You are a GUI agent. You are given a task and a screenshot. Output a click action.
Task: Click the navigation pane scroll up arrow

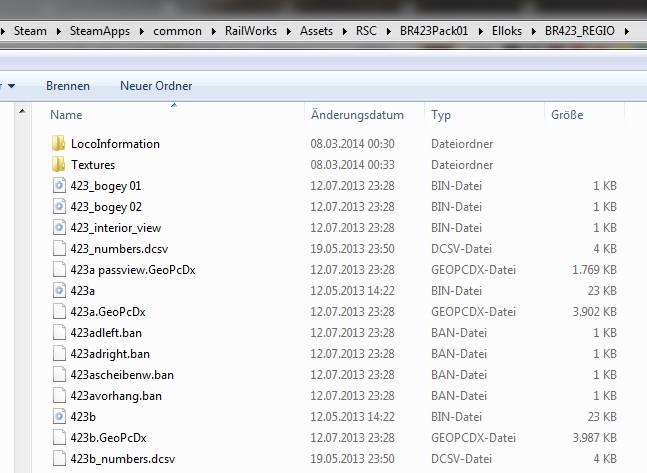coord(22,111)
